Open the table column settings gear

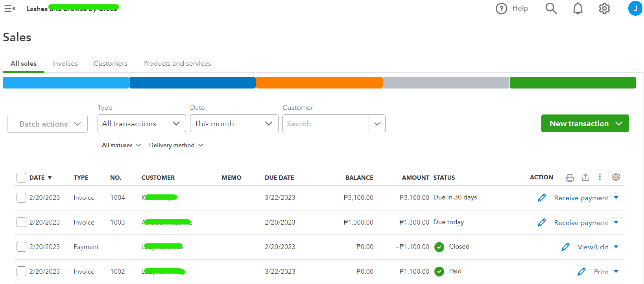point(616,177)
